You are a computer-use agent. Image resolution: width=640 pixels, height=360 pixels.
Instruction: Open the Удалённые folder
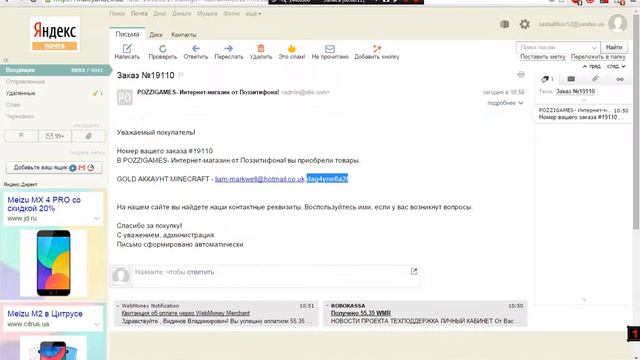pyautogui.click(x=20, y=93)
